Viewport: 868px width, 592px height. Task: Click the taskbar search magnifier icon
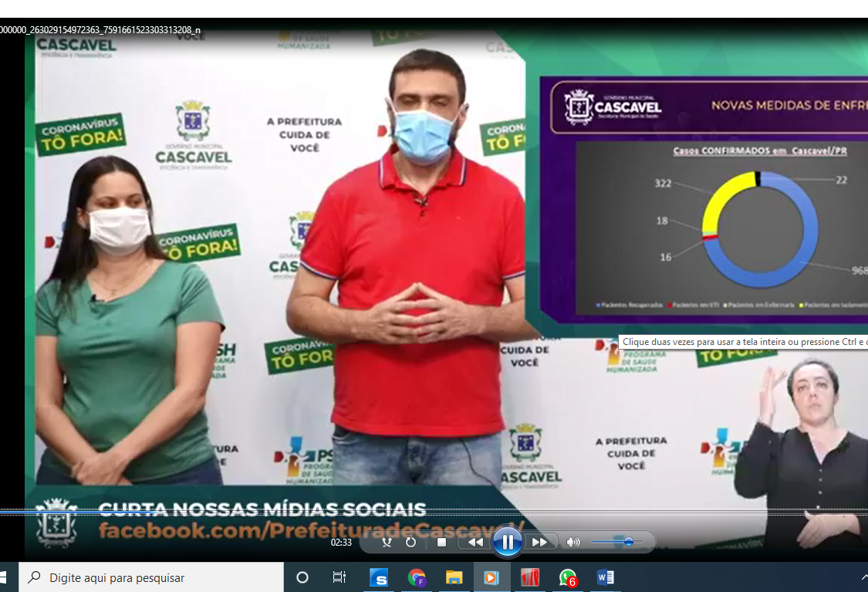[34, 577]
